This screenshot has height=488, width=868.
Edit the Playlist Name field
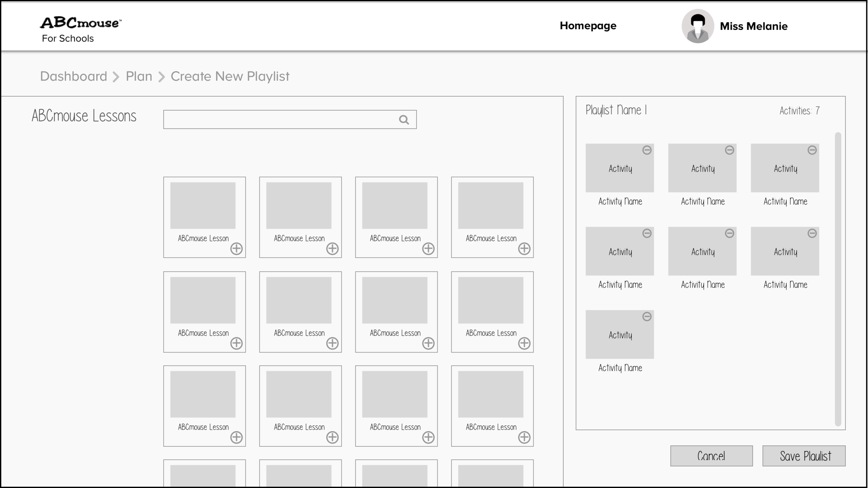click(x=616, y=110)
